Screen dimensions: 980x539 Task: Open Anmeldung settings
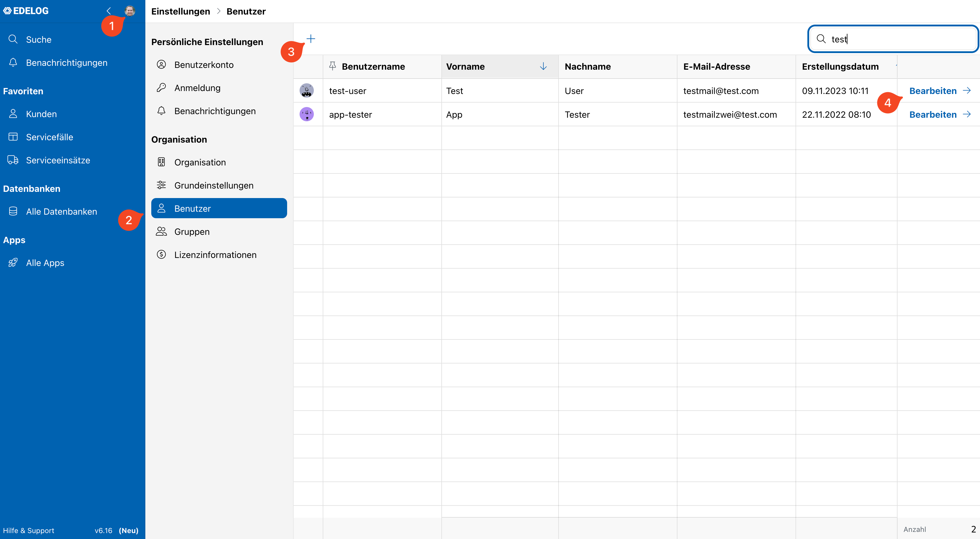(219, 88)
